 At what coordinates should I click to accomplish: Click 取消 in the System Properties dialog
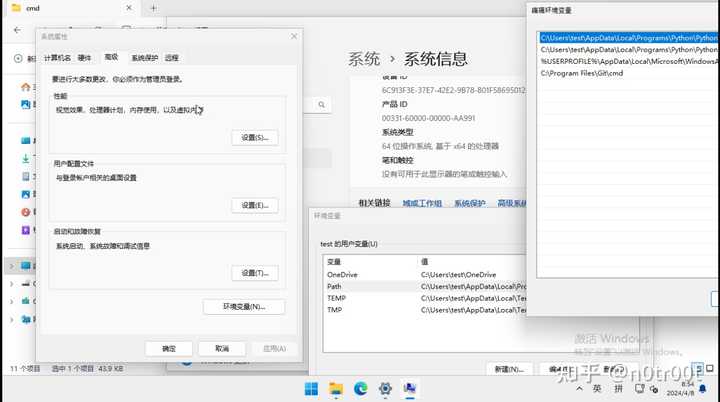(222, 349)
